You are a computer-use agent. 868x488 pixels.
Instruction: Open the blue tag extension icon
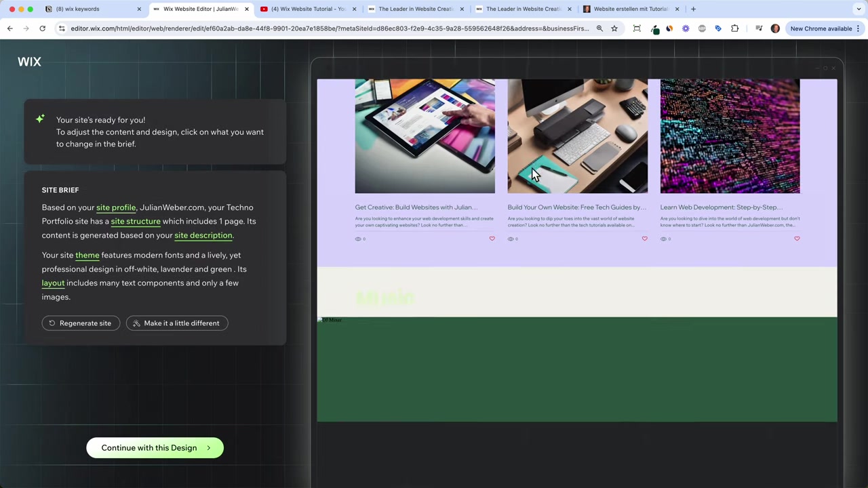[718, 28]
